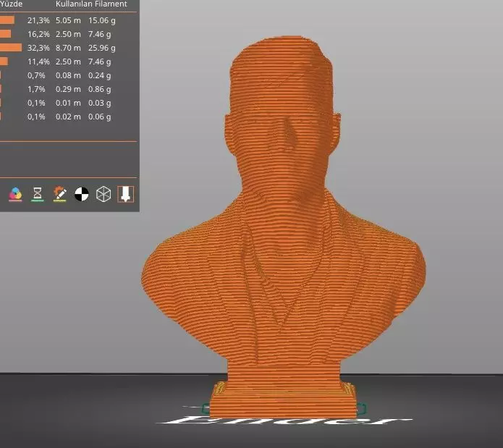
Task: Select the 11,4% legend row bar
Action: coord(4,62)
